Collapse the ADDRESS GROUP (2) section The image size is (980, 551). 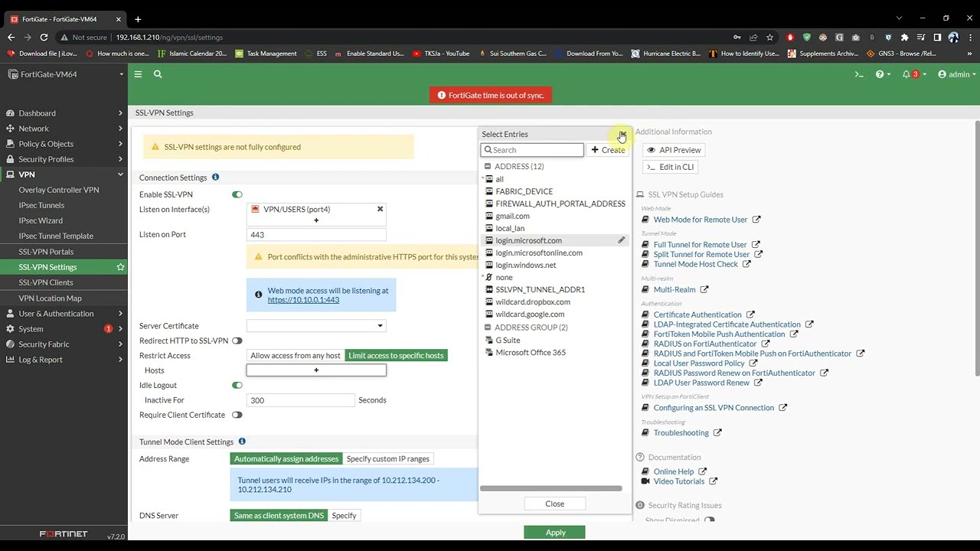coord(488,327)
